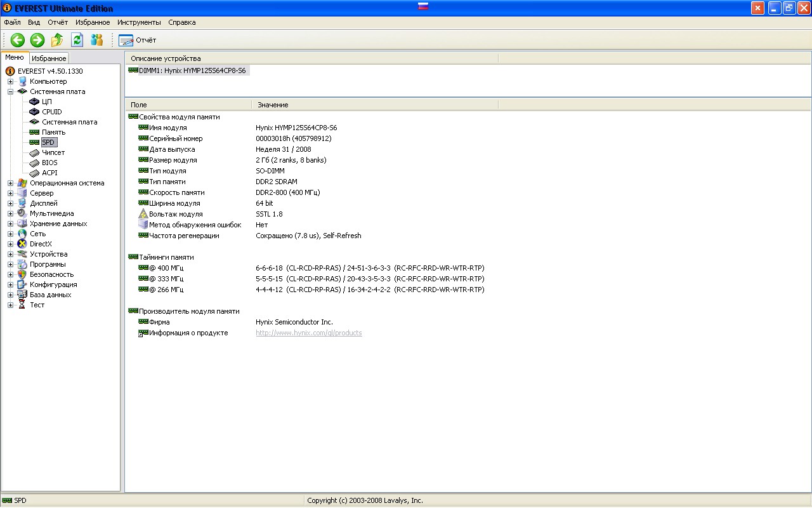
Task: Select Тест tree item
Action: (x=37, y=305)
